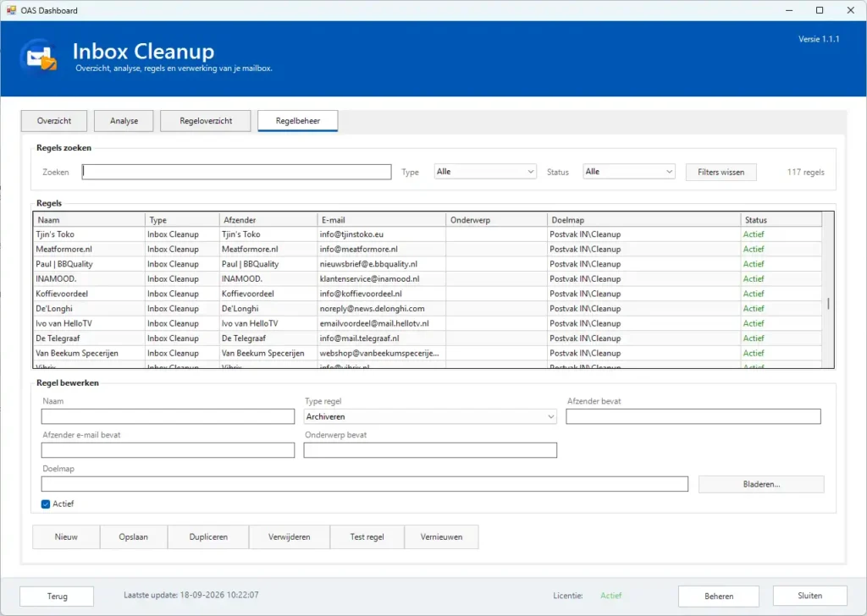The height and width of the screenshot is (616, 867).
Task: Open the Type filter dropdown
Action: click(485, 172)
